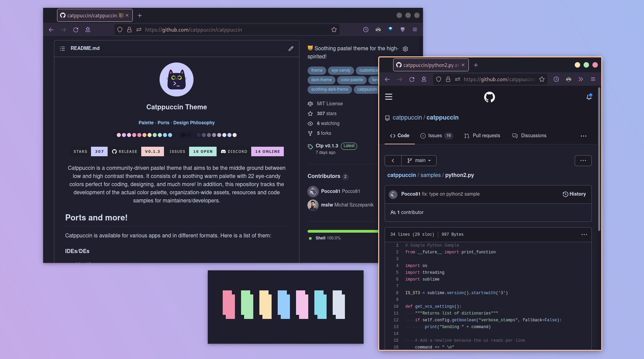The image size is (644, 359).
Task: Click back chevron beside main branch
Action: [x=393, y=161]
